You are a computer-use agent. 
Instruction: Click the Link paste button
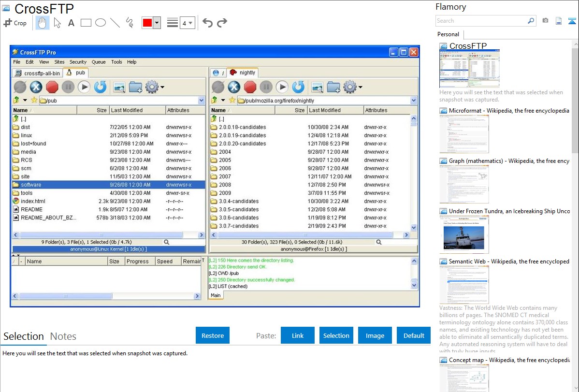(298, 335)
